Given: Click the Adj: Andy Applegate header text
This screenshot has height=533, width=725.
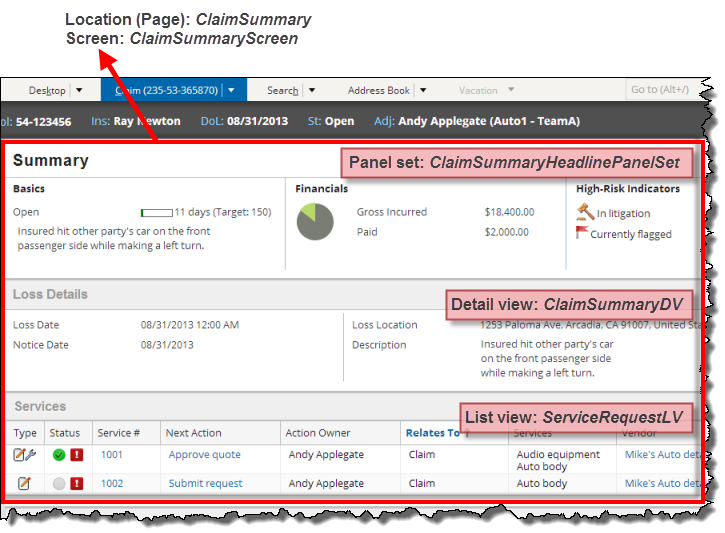Looking at the screenshot, I should coord(477,121).
